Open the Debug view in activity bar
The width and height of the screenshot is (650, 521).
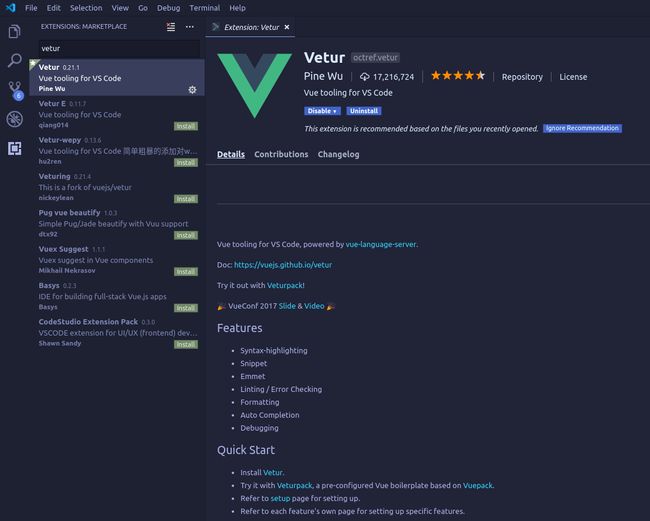click(15, 119)
